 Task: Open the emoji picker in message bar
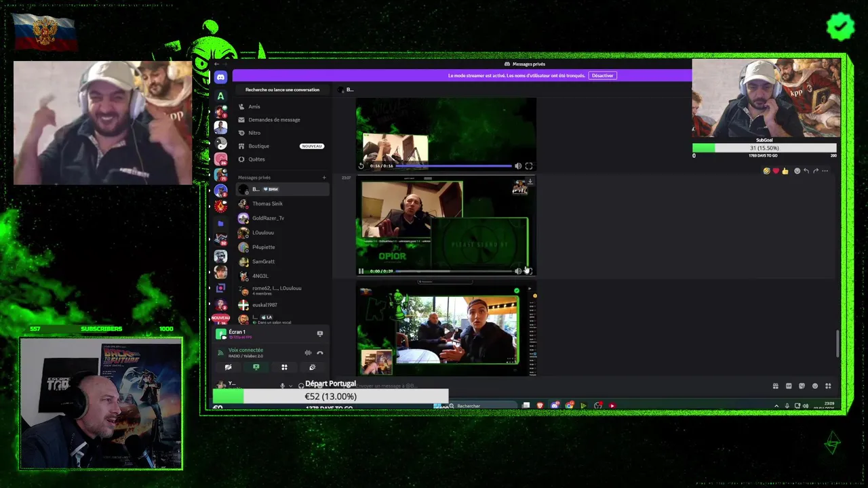(x=815, y=386)
